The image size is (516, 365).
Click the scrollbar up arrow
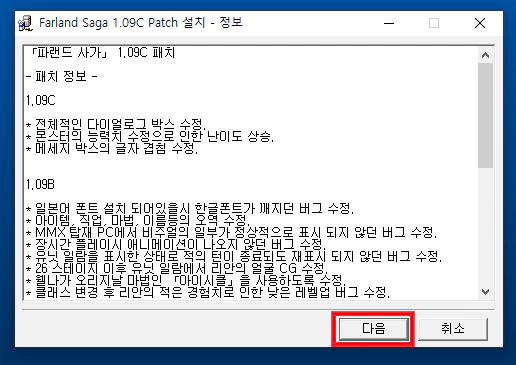pos(485,55)
